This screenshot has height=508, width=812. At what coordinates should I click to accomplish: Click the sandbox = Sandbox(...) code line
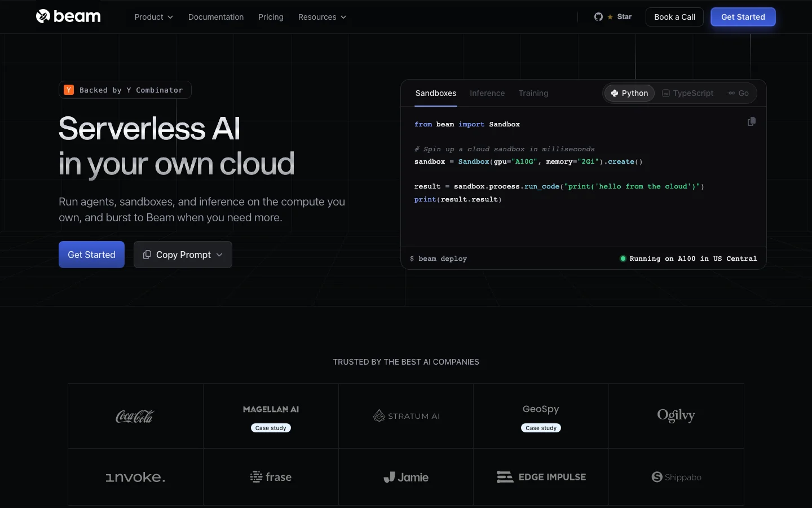[x=528, y=161]
